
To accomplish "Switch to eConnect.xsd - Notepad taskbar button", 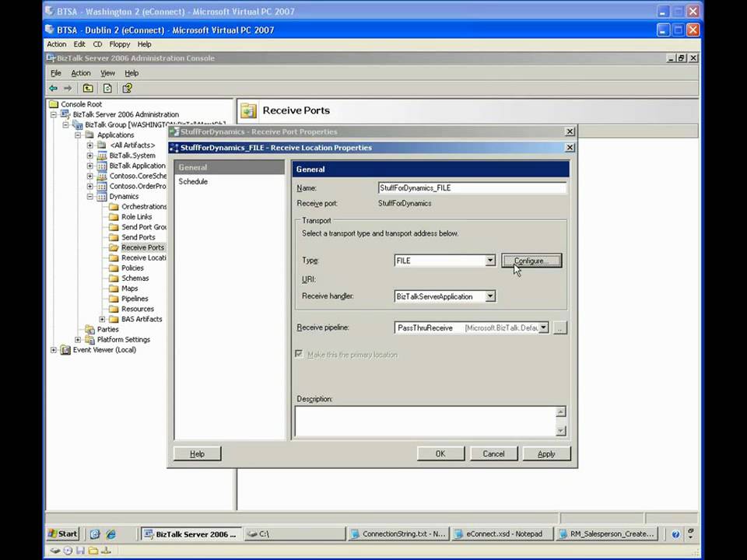I will click(502, 534).
